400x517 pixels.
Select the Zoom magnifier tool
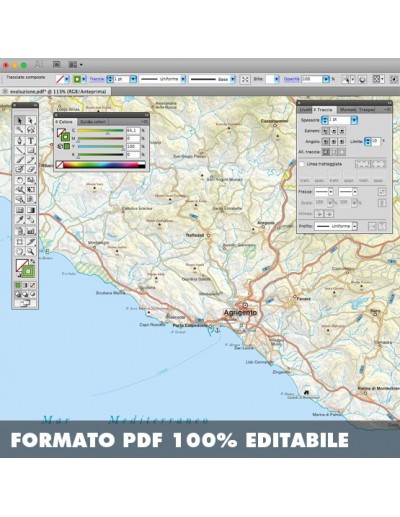tap(31, 251)
